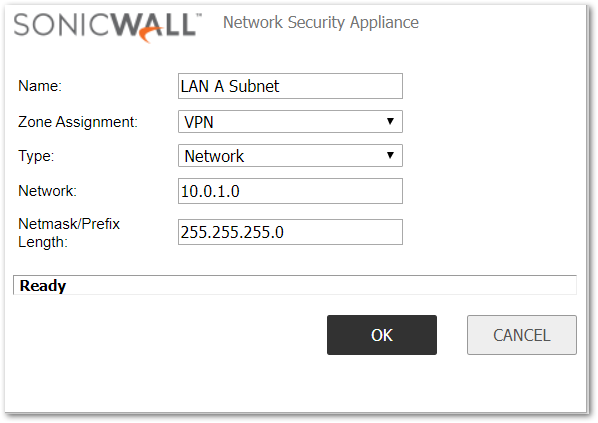
Task: Click the Type: label
Action: (36, 156)
